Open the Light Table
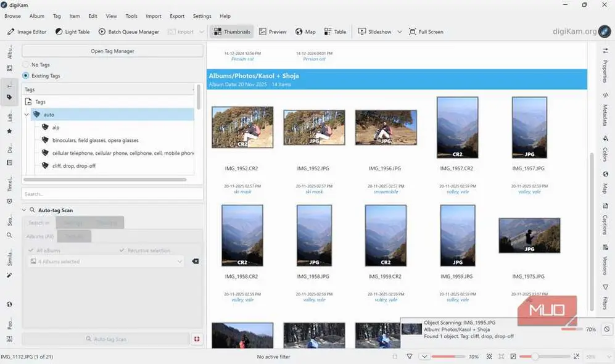 tap(72, 31)
